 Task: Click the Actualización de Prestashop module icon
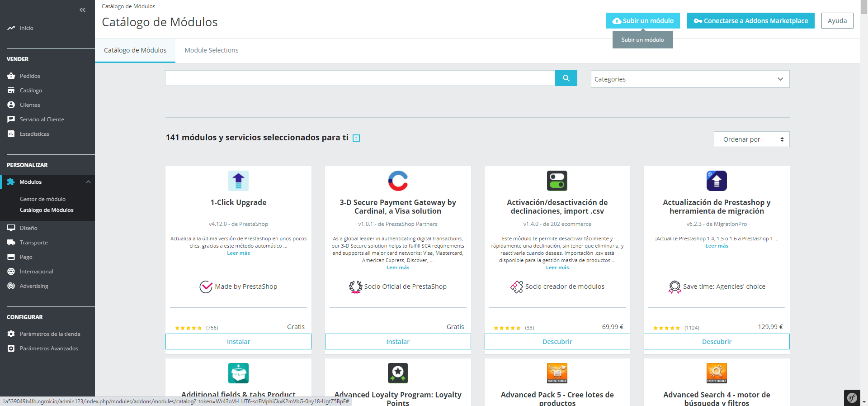click(717, 181)
